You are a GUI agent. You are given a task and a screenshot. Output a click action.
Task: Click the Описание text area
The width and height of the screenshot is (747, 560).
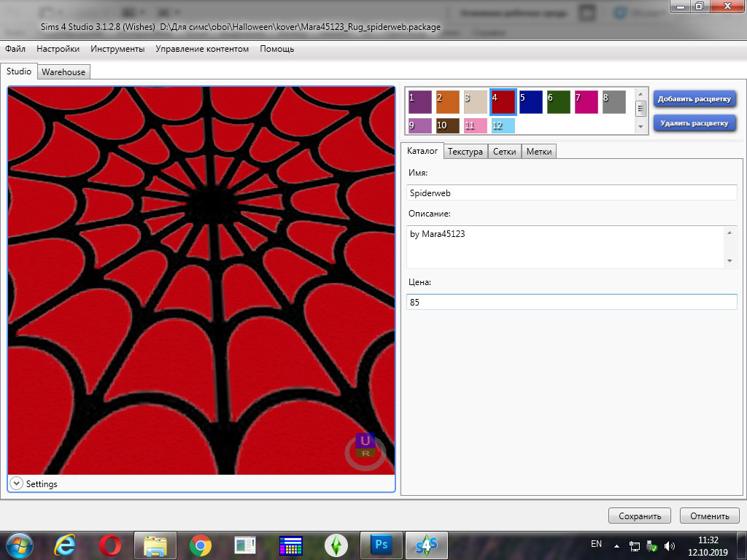[x=572, y=246]
